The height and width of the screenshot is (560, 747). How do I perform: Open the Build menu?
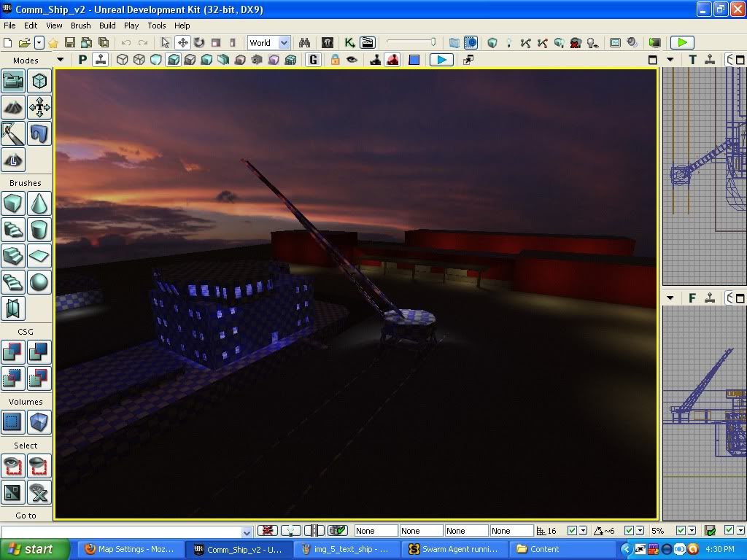(107, 26)
